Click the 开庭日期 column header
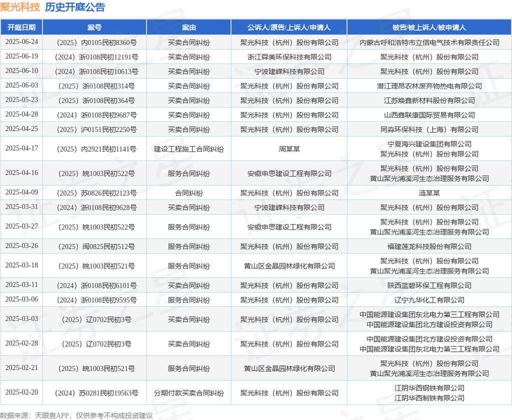This screenshot has width=512, height=420. tap(21, 27)
